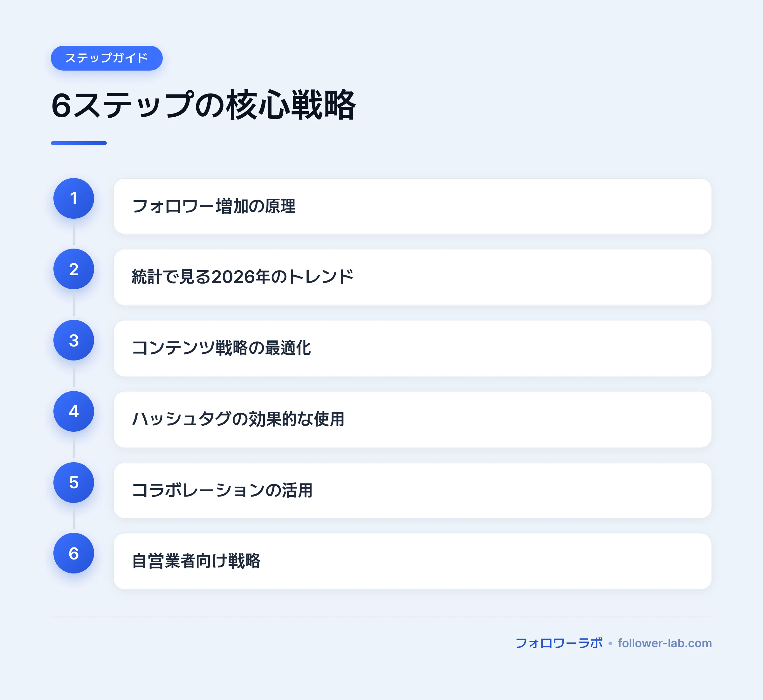Viewport: 763px width, 700px height.
Task: Click the connector line between steps 1 and 2
Action: [x=74, y=234]
